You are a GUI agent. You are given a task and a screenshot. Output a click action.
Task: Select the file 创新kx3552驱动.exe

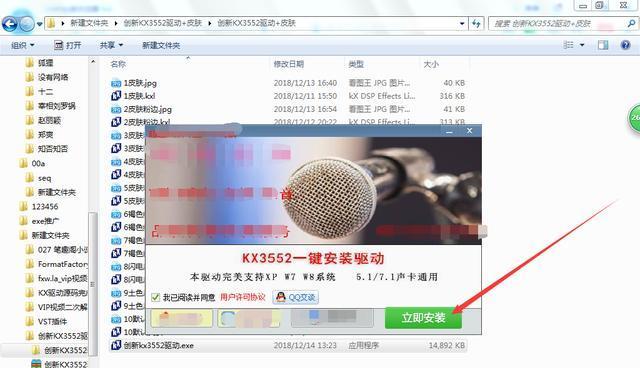[158, 345]
